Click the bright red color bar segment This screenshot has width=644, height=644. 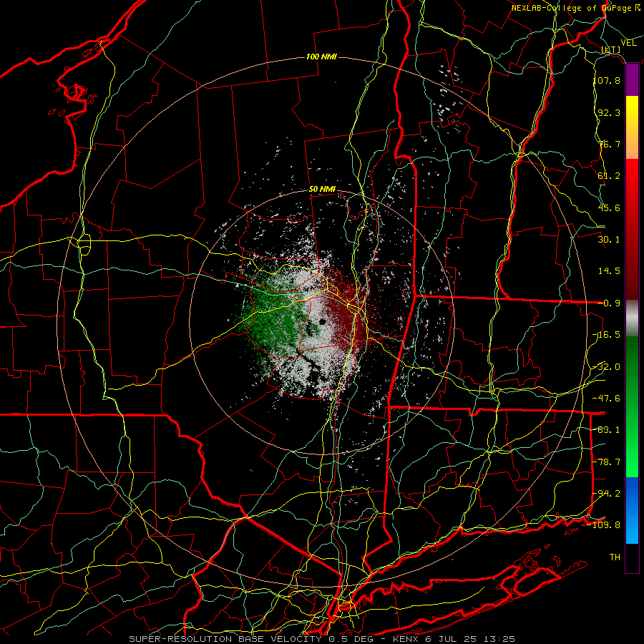pyautogui.click(x=632, y=177)
